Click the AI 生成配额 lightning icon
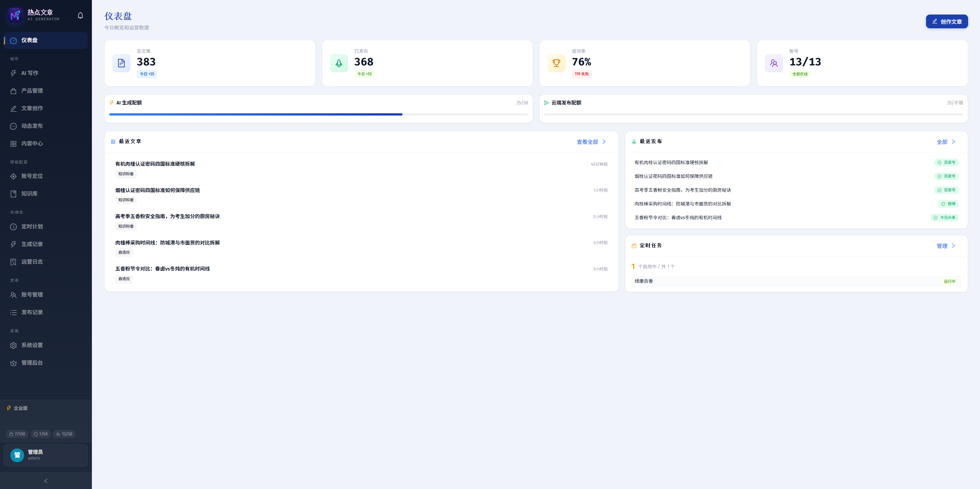 (112, 103)
